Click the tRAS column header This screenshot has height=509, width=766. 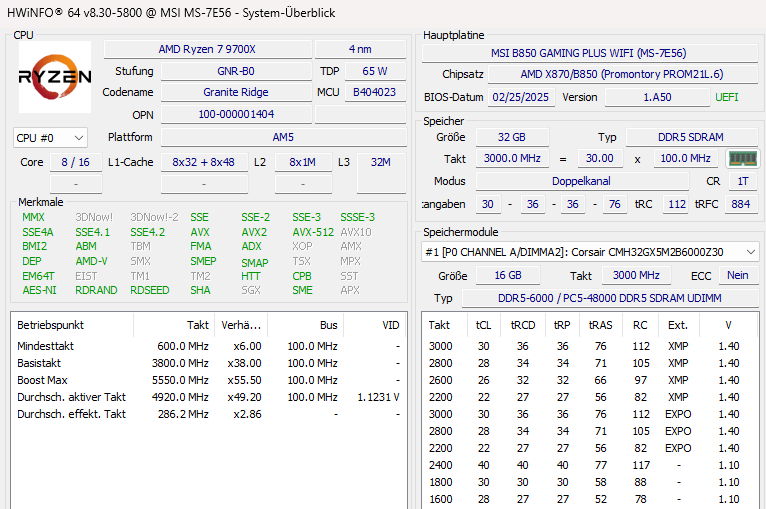(600, 325)
